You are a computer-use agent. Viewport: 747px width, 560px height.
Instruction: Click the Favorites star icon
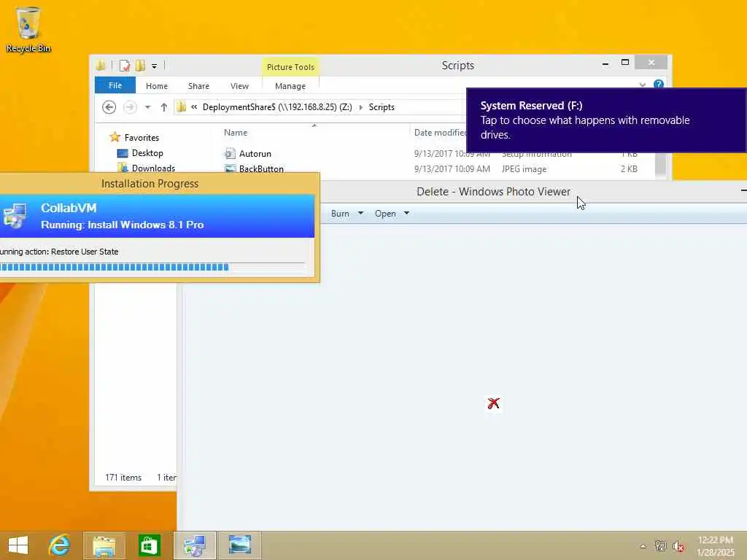click(x=115, y=137)
